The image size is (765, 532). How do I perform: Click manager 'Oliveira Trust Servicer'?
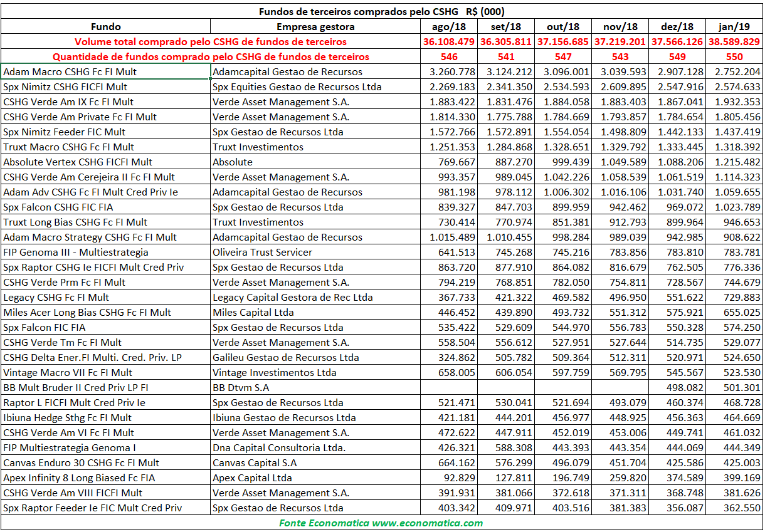click(315, 253)
